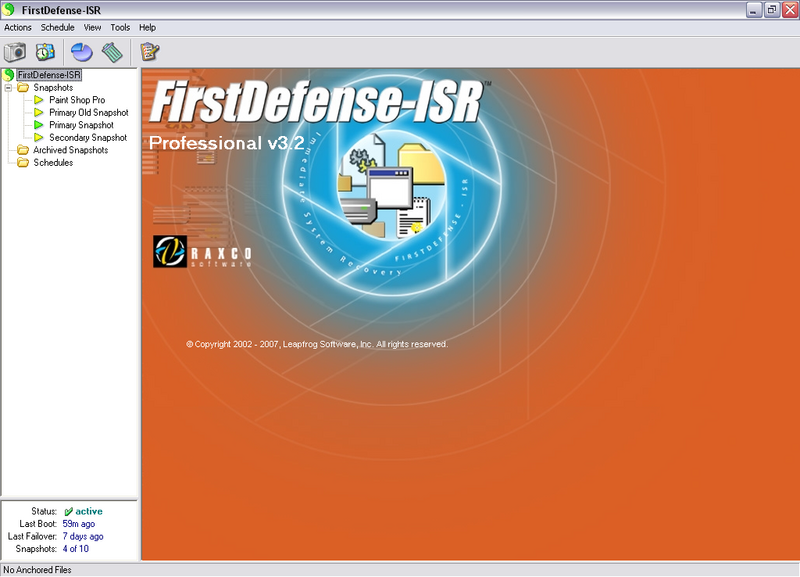The width and height of the screenshot is (800, 577).
Task: Open the notepad checklist toolbar icon
Action: (x=149, y=52)
